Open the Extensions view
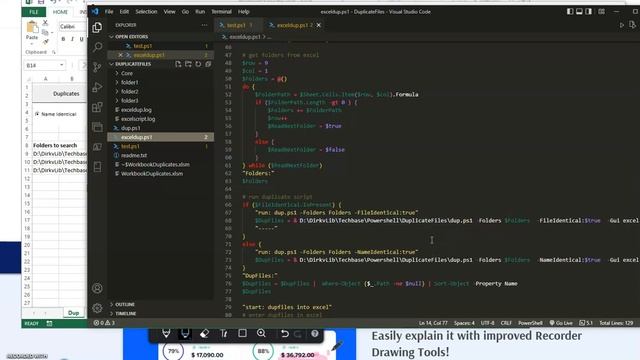The height and width of the screenshot is (360, 640). pyautogui.click(x=97, y=107)
